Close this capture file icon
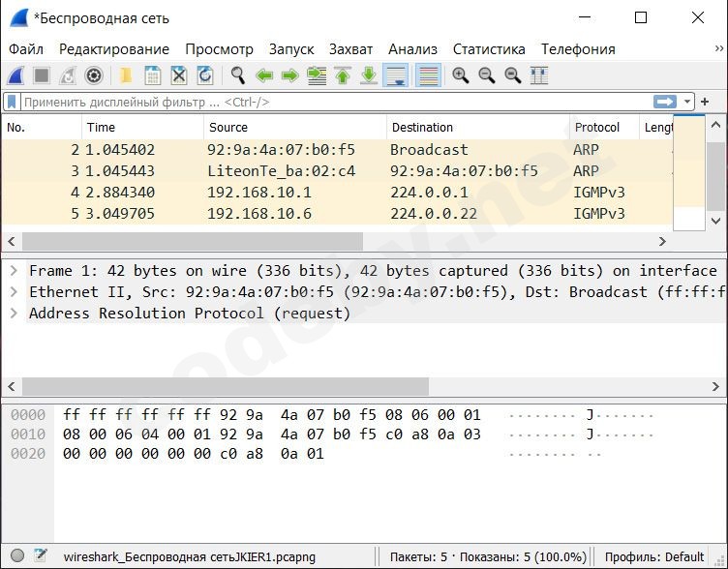 click(179, 75)
